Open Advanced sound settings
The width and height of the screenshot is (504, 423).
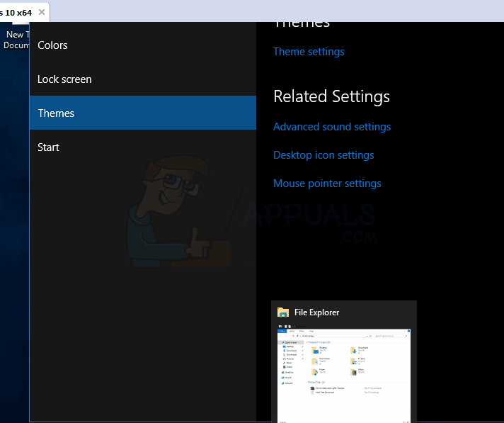click(x=332, y=127)
